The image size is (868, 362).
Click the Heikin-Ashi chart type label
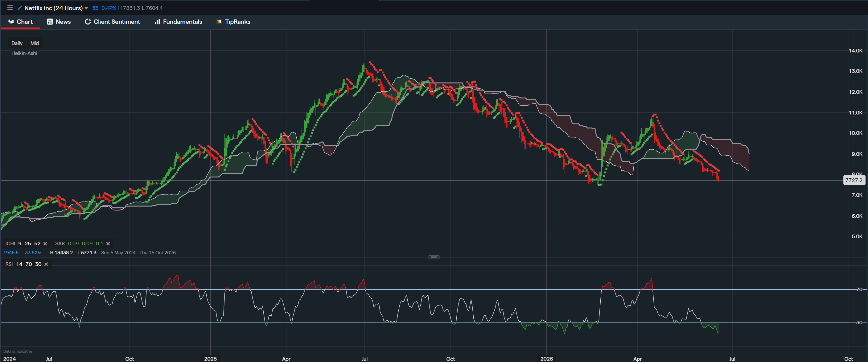pyautogui.click(x=24, y=53)
